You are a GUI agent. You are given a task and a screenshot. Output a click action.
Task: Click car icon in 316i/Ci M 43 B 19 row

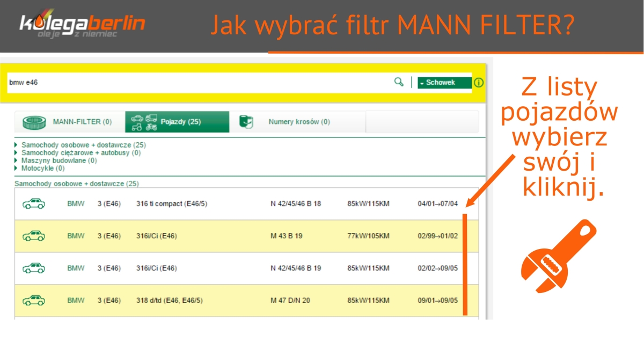point(34,236)
